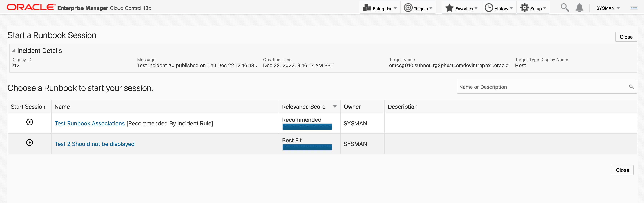644x203 pixels.
Task: Open the History menu
Action: point(499,8)
